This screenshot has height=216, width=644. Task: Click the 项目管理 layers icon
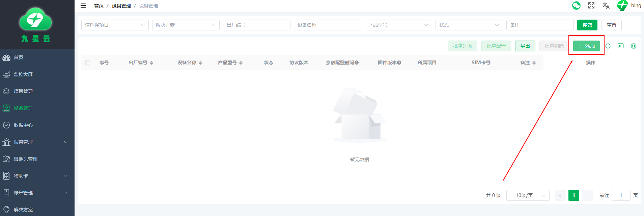(6, 91)
